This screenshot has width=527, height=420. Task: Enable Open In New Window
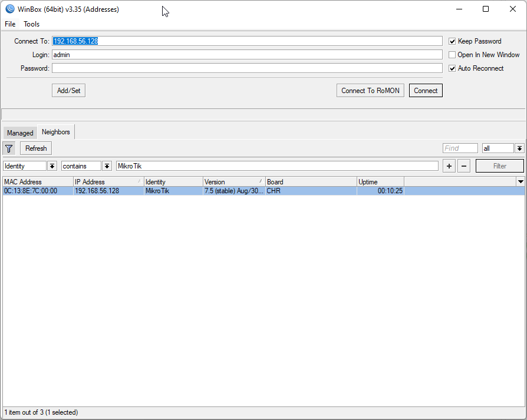pos(452,54)
